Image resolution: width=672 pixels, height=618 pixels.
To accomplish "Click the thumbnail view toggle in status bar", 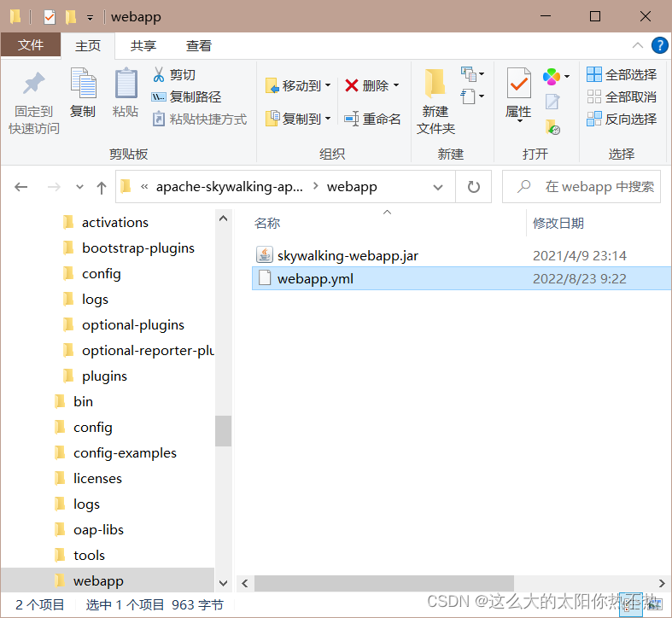I will [x=654, y=605].
